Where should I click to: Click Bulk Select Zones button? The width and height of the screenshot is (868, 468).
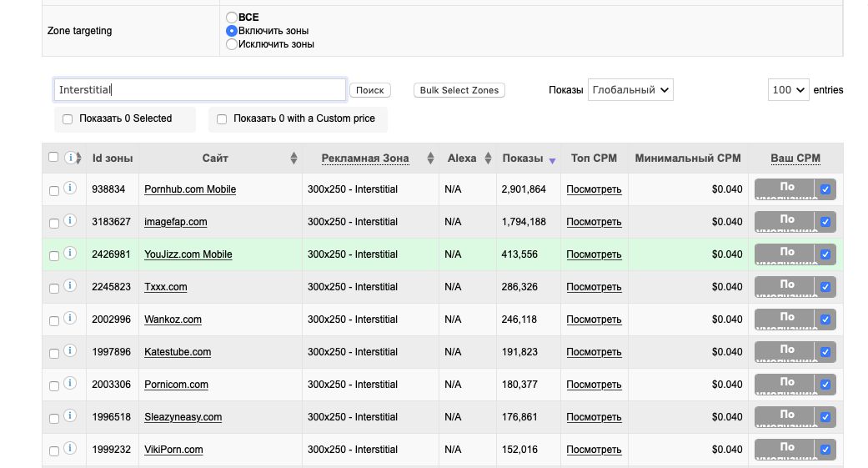pos(459,90)
